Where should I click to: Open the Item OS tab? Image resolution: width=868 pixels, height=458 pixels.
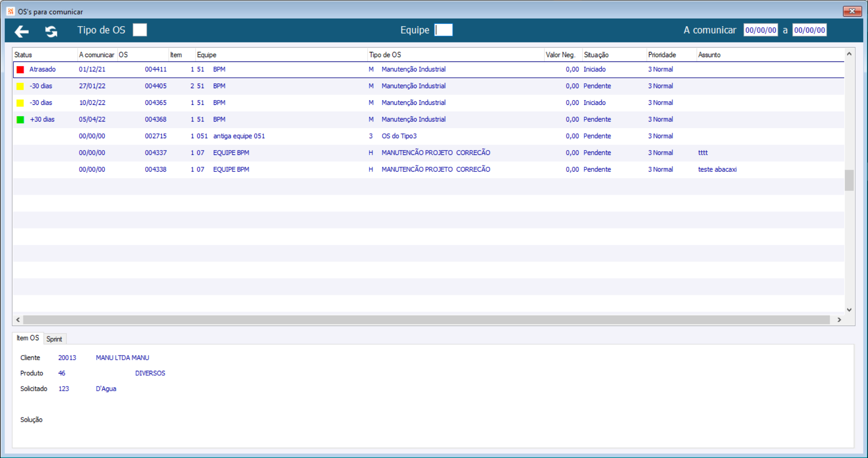click(28, 338)
